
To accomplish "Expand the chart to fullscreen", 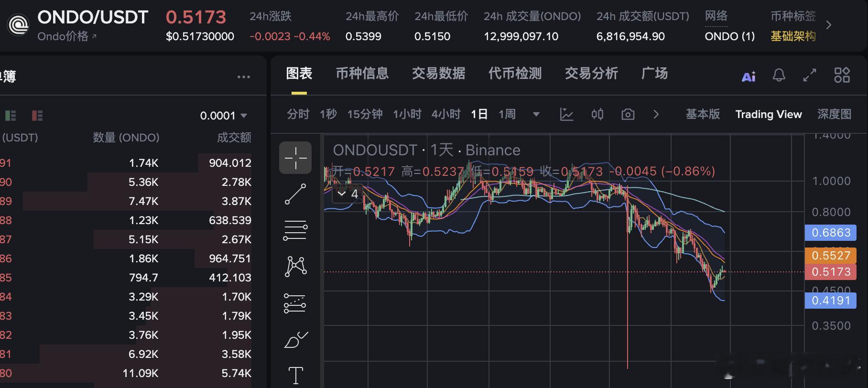I will [810, 75].
